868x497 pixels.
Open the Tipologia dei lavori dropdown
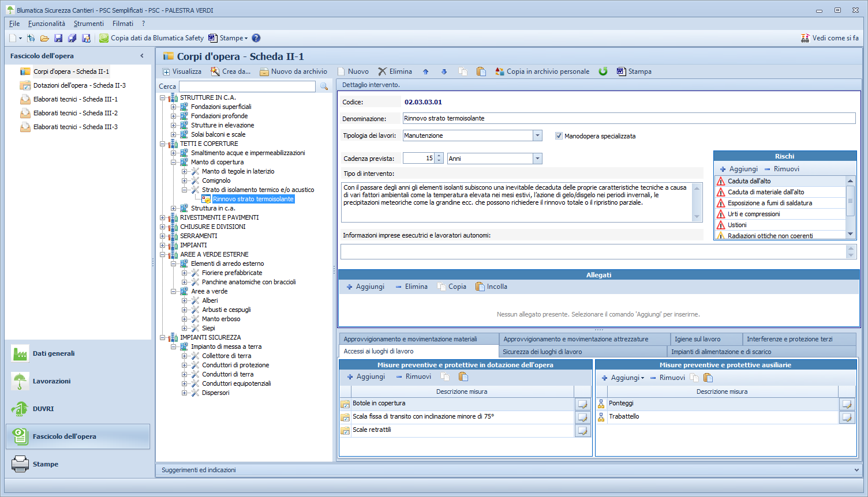537,136
